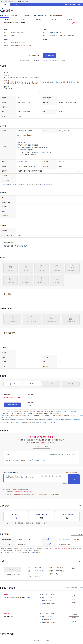Focus the question textarea for recruiter
The image size is (83, 644).
[x=35, y=478]
